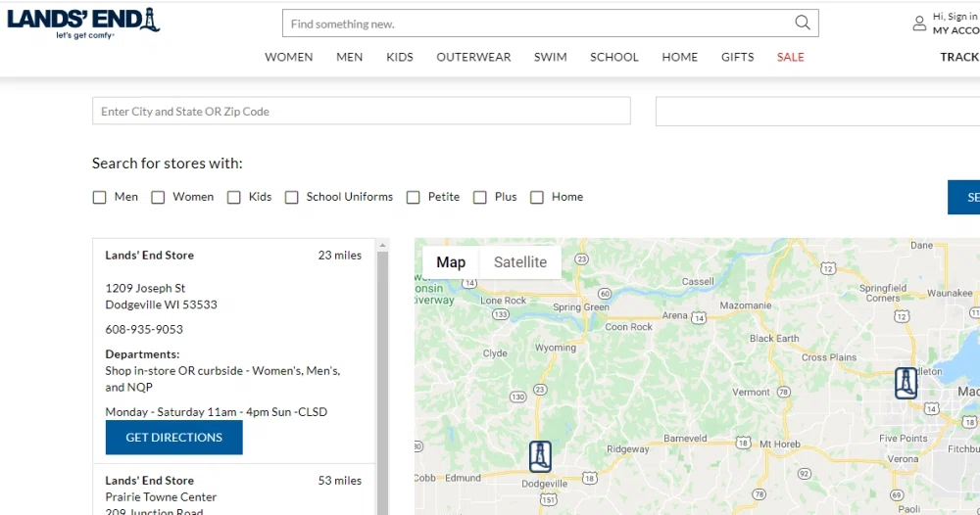The height and width of the screenshot is (515, 980).
Task: Go to the Sale section
Action: tap(790, 57)
